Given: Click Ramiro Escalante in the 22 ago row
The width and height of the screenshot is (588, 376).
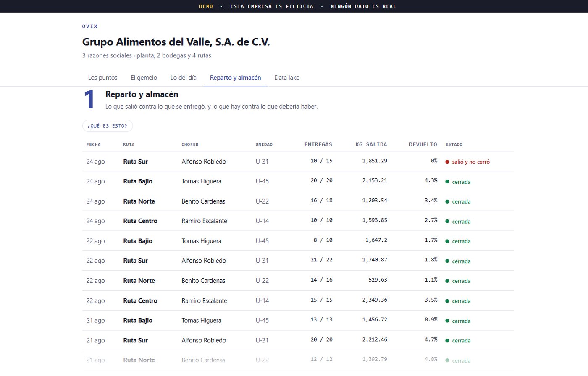Looking at the screenshot, I should tap(204, 301).
